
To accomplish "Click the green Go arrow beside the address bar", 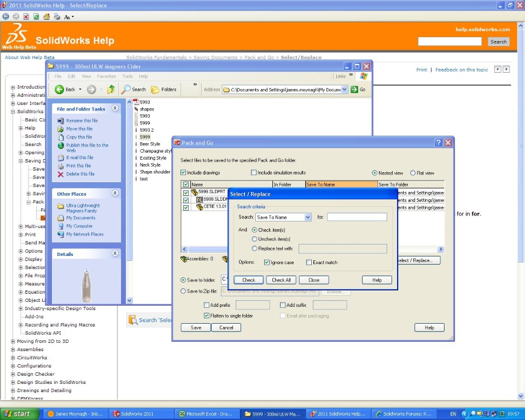I will 354,90.
